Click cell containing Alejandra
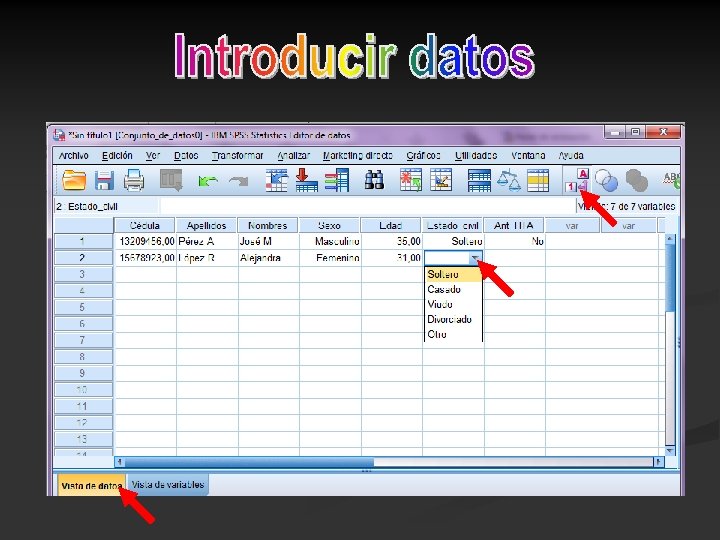Viewport: 720px width, 540px height. coord(269,258)
